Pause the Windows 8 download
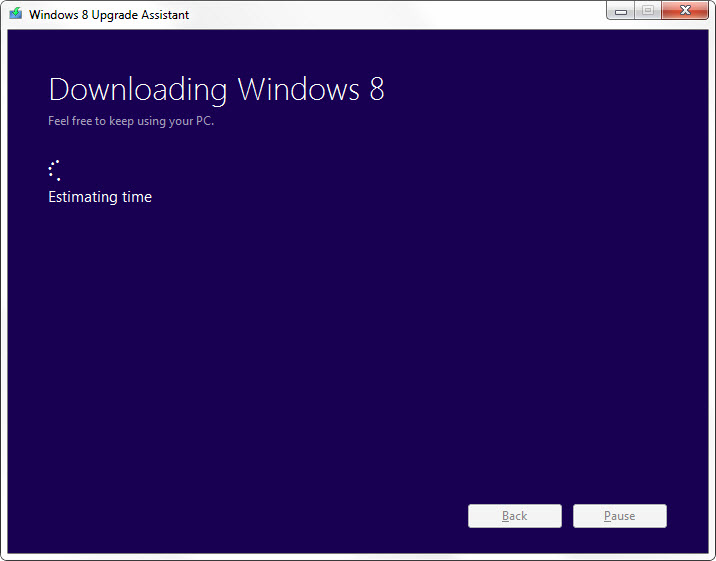716x561 pixels. click(619, 516)
